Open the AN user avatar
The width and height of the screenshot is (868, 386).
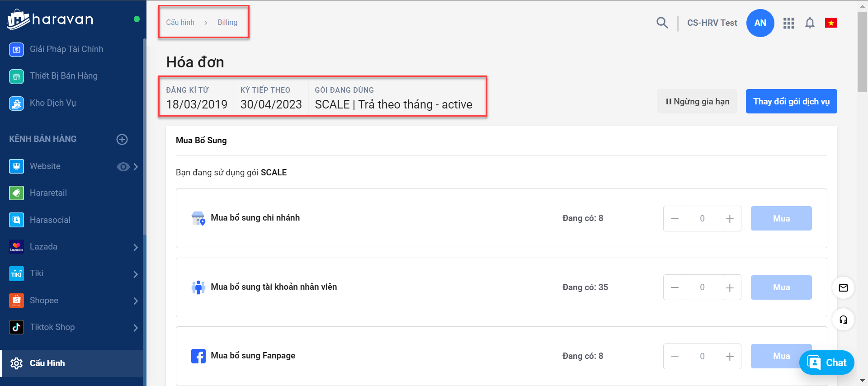pos(760,23)
